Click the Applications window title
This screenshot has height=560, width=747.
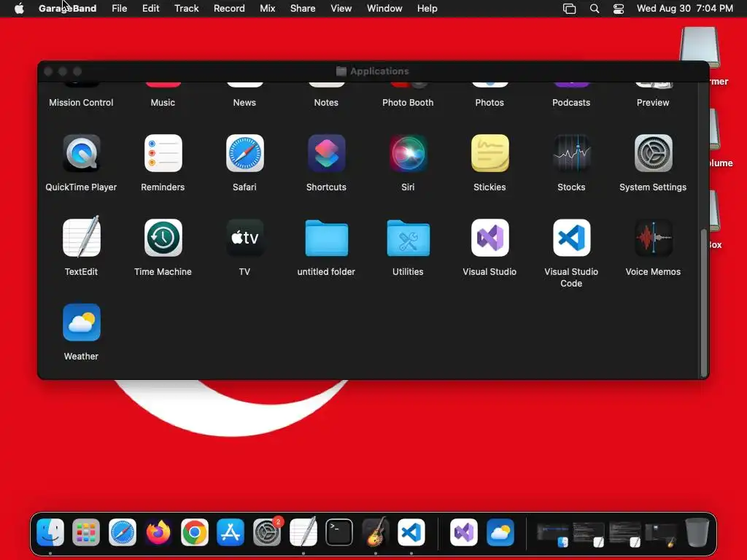(x=379, y=71)
